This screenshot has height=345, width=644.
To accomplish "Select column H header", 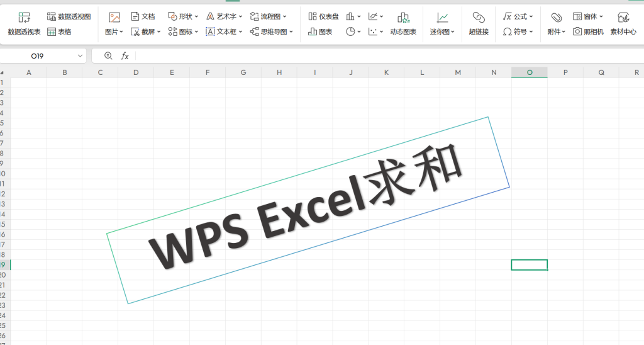I will (x=279, y=72).
